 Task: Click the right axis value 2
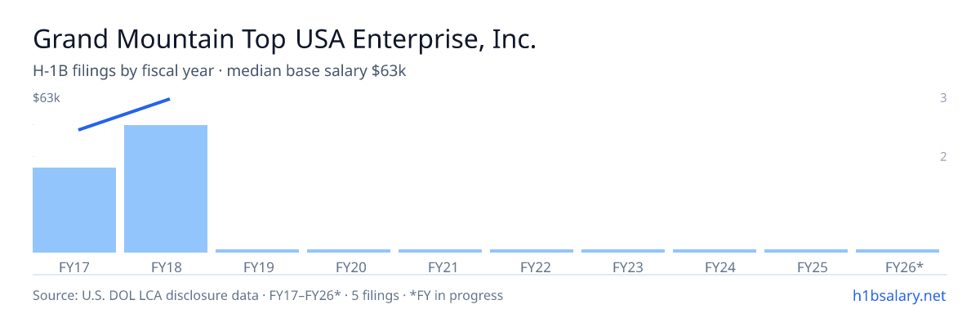[943, 157]
